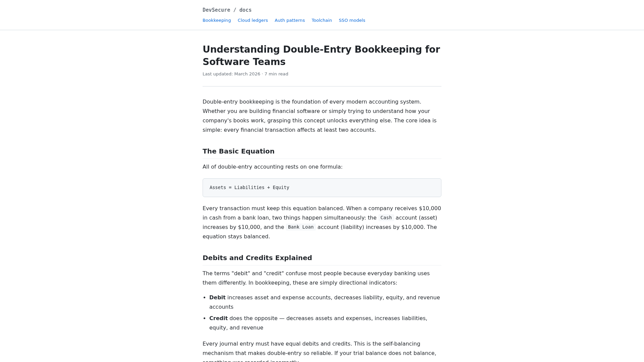Select Toolchain in the top navigation
The width and height of the screenshot is (644, 362).
pyautogui.click(x=322, y=20)
